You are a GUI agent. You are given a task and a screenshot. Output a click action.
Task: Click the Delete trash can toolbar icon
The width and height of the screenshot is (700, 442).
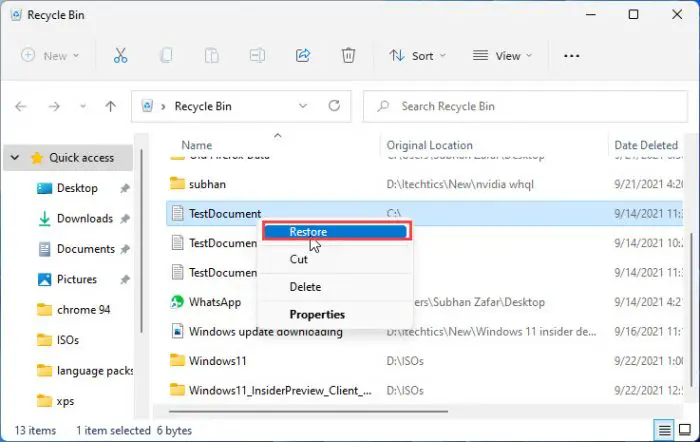[x=348, y=55]
